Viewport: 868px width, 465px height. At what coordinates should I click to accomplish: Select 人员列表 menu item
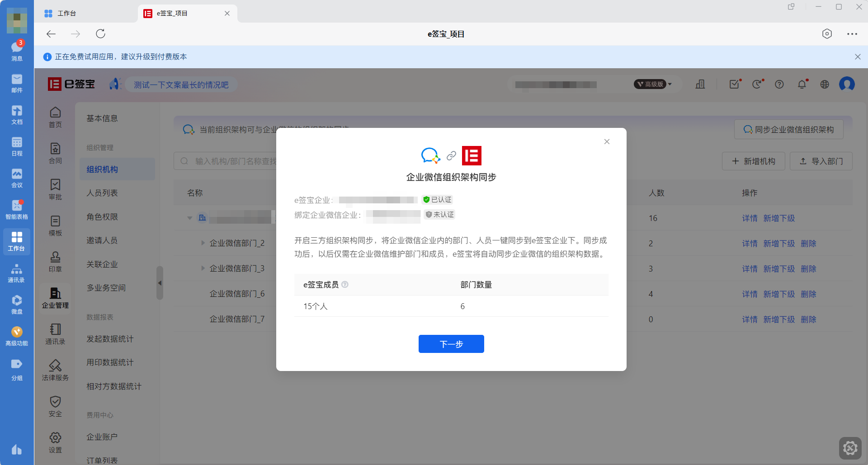[102, 193]
